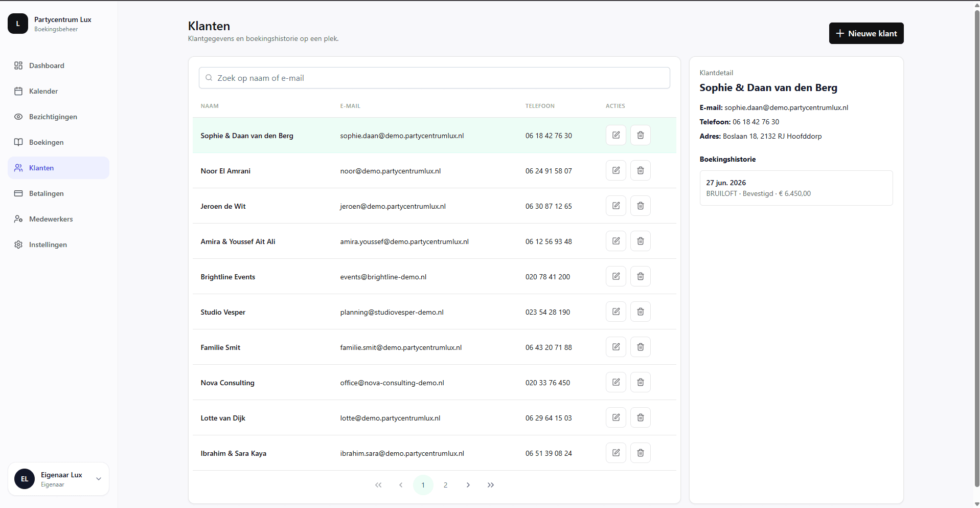Click phone number 020 33 76 450
The height and width of the screenshot is (508, 980).
click(548, 383)
